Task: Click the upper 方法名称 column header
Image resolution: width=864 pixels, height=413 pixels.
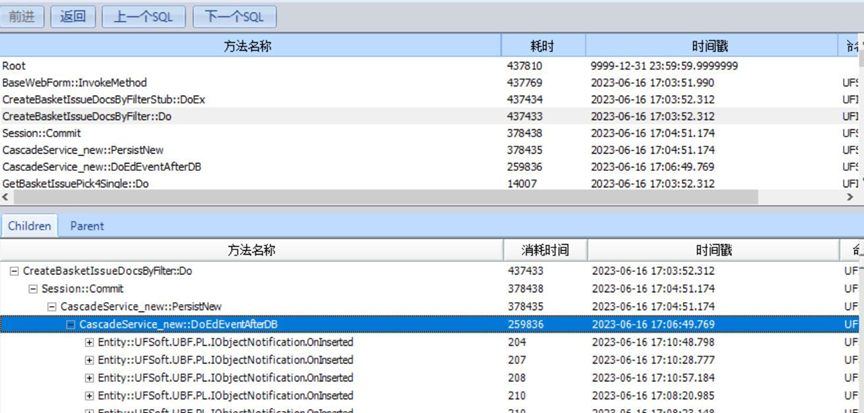Action: [248, 46]
